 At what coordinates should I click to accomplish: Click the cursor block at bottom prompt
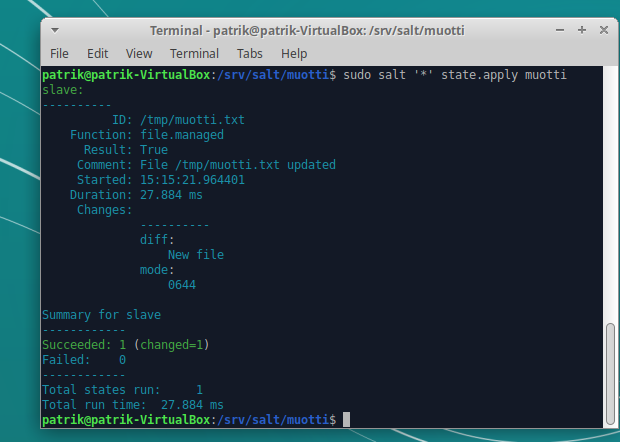pyautogui.click(x=346, y=420)
